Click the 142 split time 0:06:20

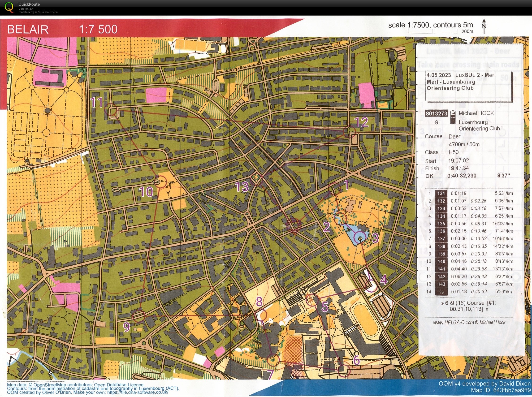tap(459, 277)
